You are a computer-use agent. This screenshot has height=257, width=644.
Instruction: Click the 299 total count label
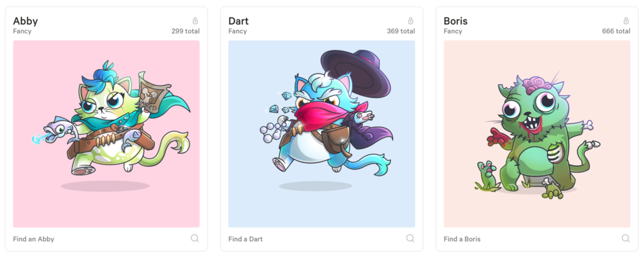(x=186, y=31)
